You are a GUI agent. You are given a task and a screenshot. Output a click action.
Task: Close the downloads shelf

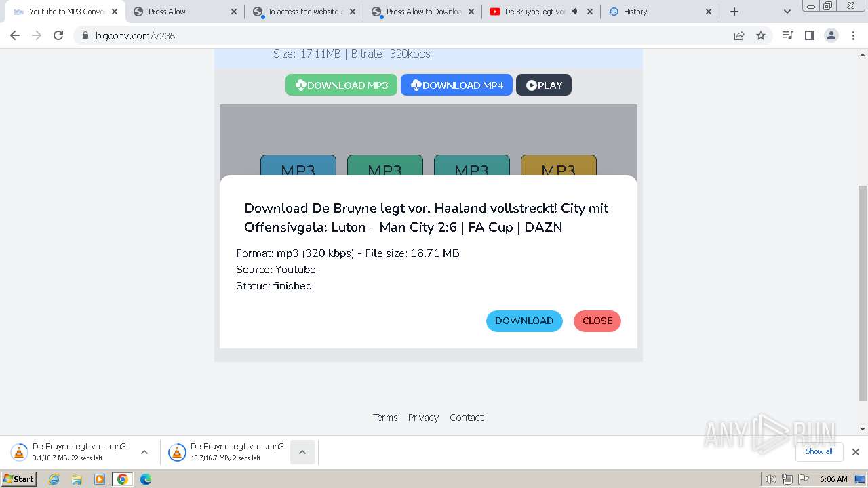(x=855, y=452)
